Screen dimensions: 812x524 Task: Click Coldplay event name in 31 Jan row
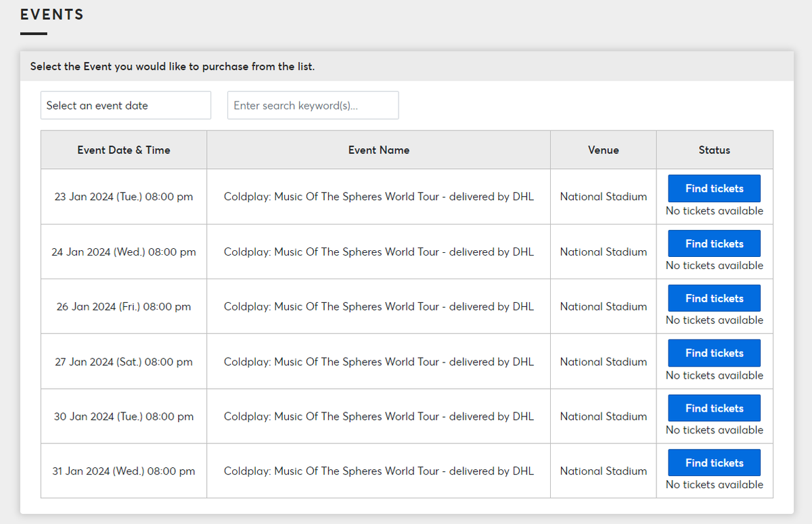tap(379, 471)
